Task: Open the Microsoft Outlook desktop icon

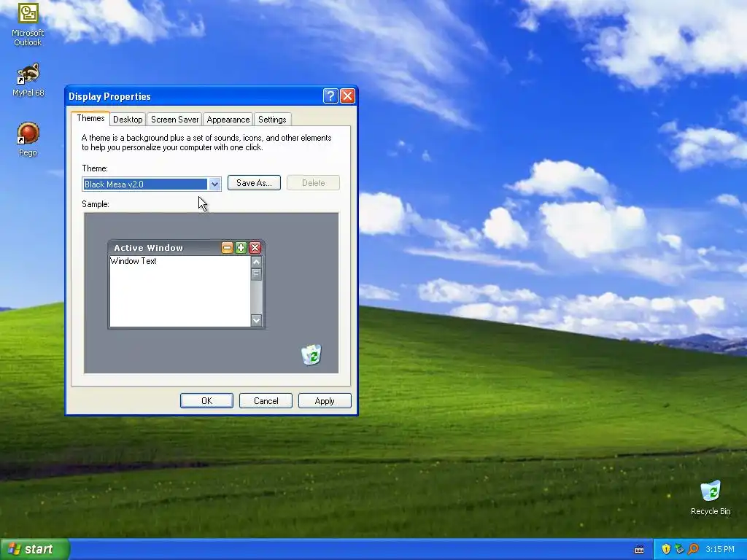Action: pyautogui.click(x=28, y=24)
